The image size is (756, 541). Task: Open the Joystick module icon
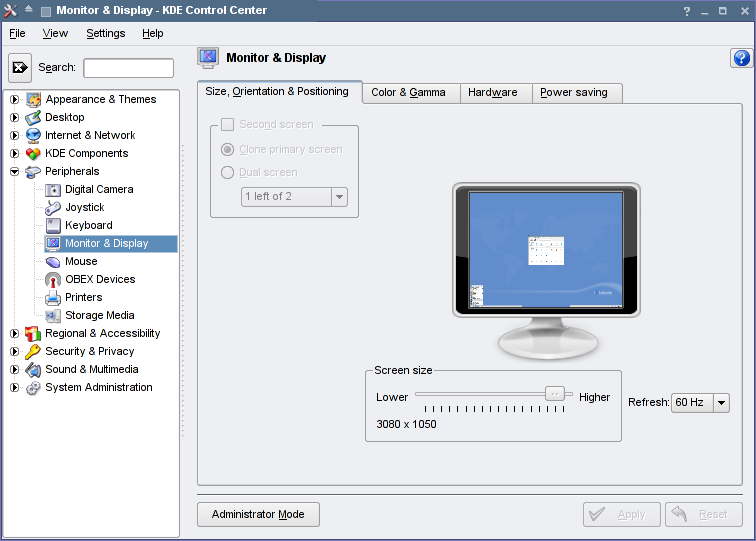(x=53, y=207)
